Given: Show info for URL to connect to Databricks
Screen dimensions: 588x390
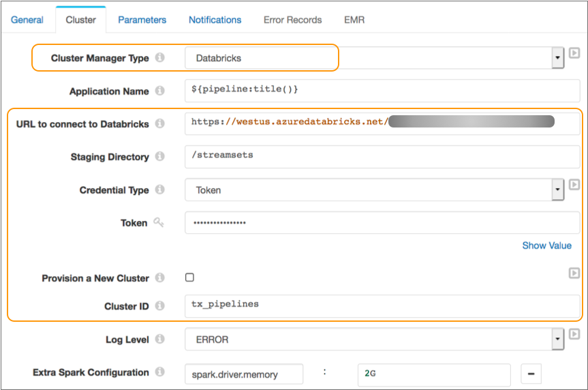Looking at the screenshot, I should [159, 123].
